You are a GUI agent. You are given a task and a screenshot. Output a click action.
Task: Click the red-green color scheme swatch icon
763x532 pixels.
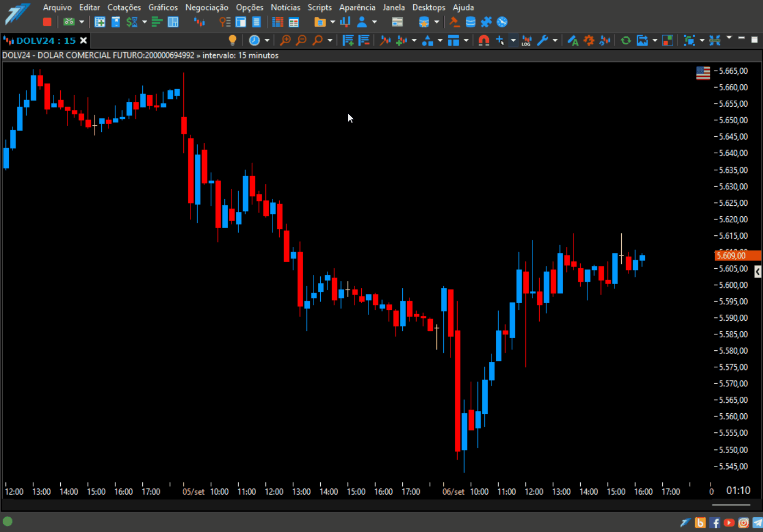coord(668,40)
